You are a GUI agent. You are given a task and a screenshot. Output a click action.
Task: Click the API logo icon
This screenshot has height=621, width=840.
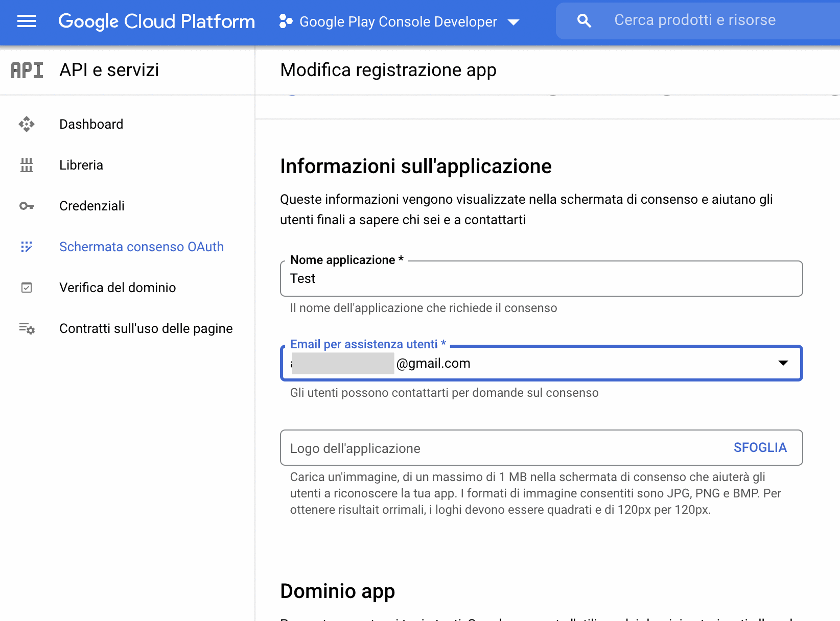click(x=27, y=70)
